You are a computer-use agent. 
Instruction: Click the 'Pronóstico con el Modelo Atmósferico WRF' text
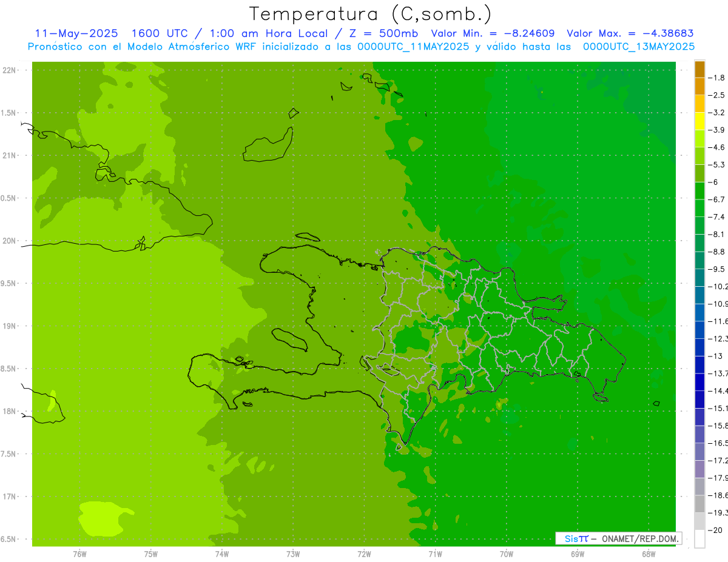(143, 46)
